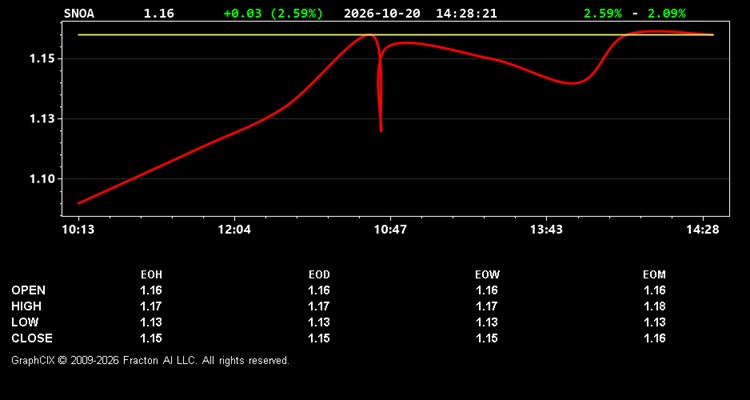Screen dimensions: 750x400
Task: Click the EOH OPEN value 1.16
Action: pyautogui.click(x=151, y=290)
